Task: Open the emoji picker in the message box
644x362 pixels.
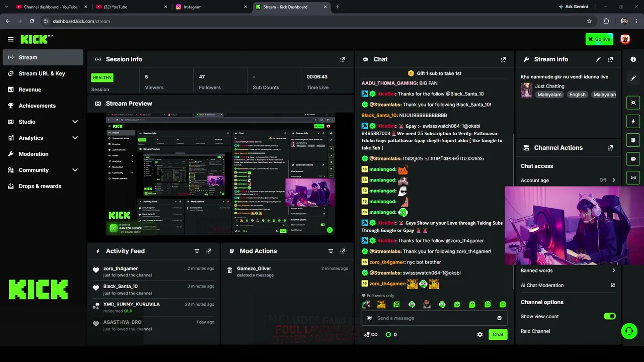Action: click(x=499, y=318)
